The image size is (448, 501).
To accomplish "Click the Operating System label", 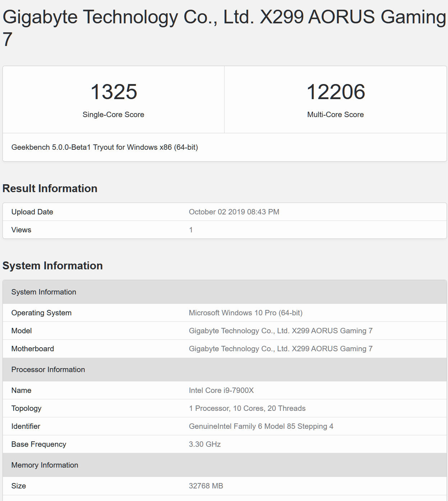I will [41, 313].
